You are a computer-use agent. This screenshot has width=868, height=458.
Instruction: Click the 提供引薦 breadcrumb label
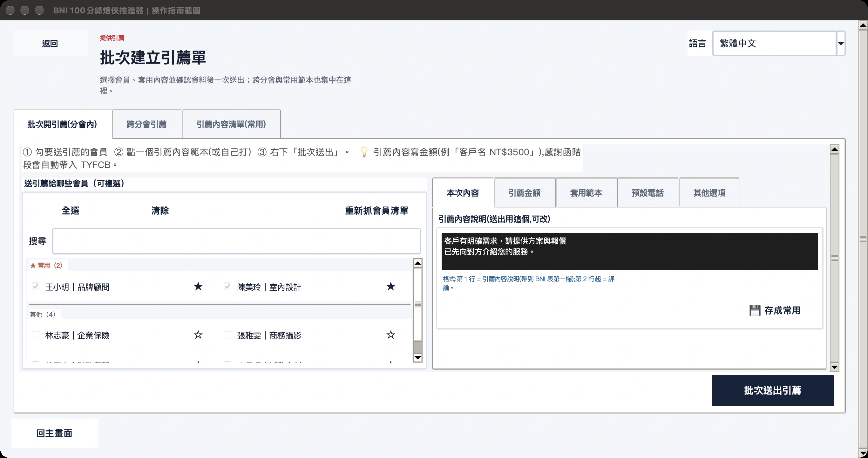point(112,38)
